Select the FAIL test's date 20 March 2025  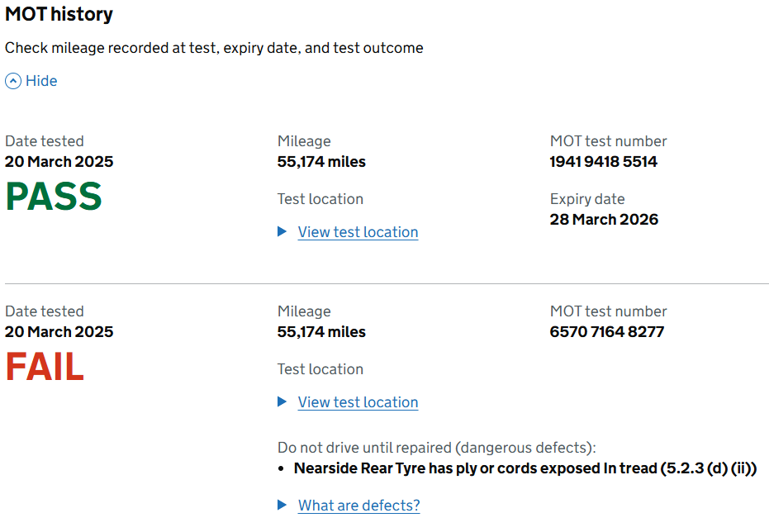click(59, 332)
